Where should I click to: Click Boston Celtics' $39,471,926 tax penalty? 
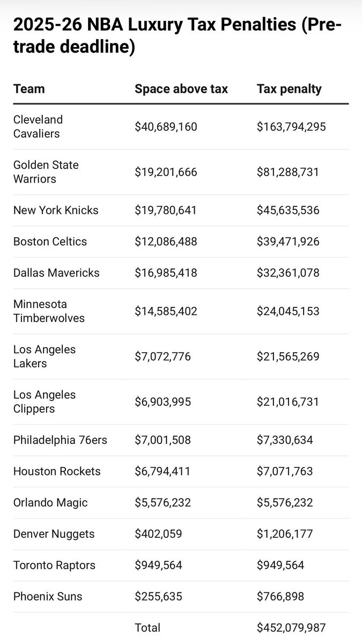(x=288, y=241)
